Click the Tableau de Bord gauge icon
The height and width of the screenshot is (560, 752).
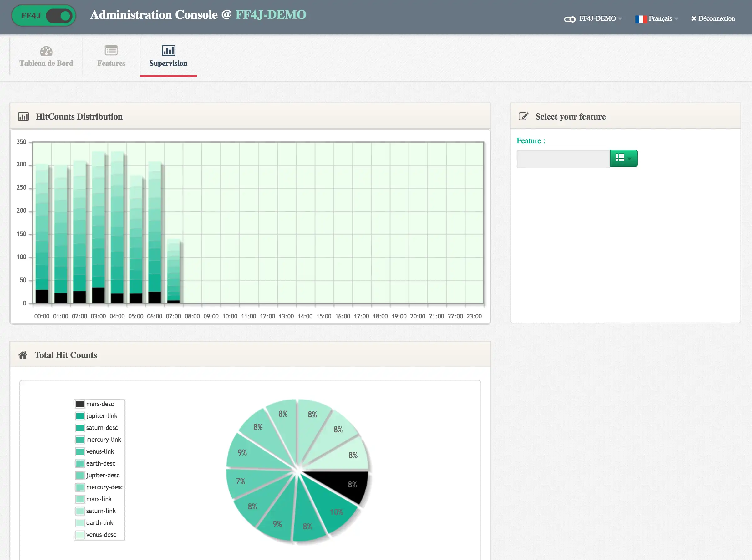pyautogui.click(x=46, y=51)
